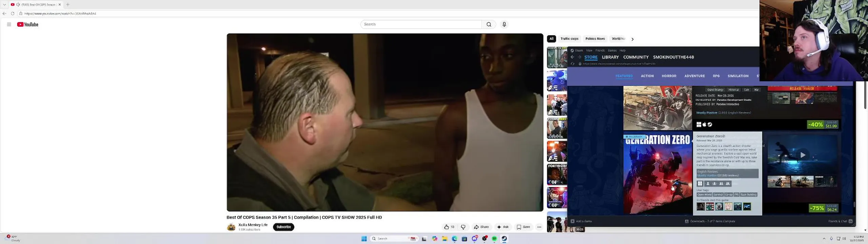Viewport: 868px width, 244px height.
Task: Open Steam Downloads status
Action: click(x=710, y=221)
